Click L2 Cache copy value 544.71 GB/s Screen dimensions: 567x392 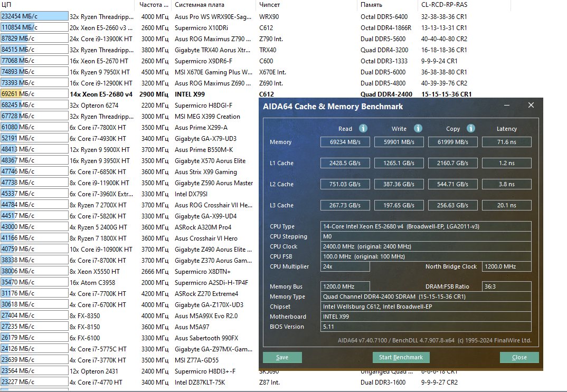coord(453,184)
